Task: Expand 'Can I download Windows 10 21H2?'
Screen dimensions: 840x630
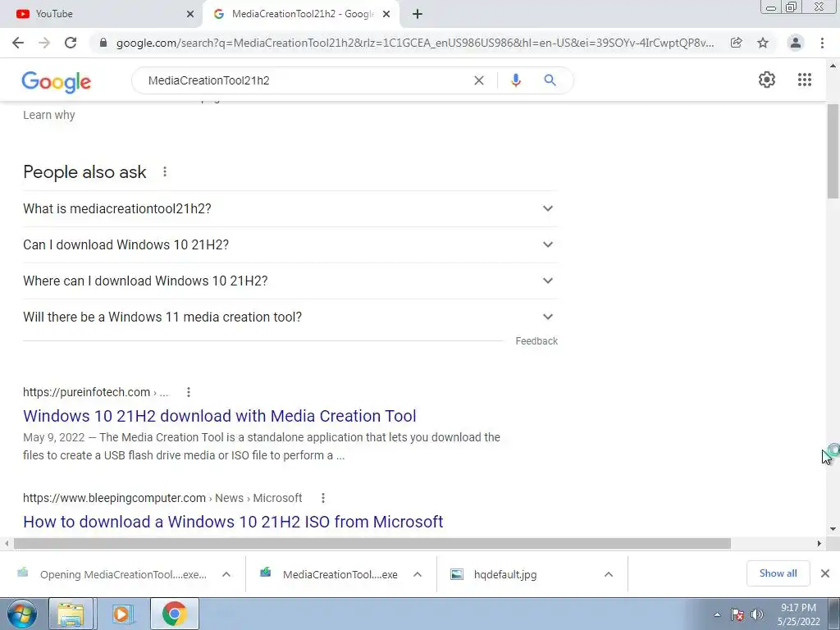Action: (x=290, y=244)
